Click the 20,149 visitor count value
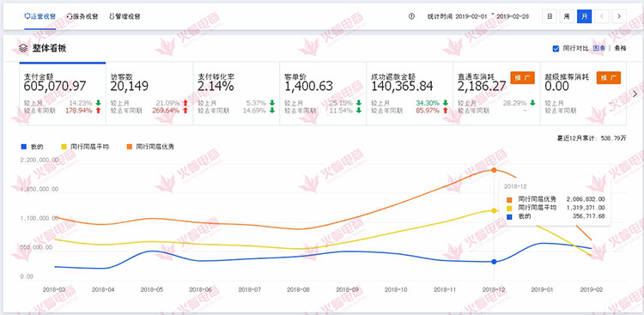644x315 pixels. coord(130,86)
